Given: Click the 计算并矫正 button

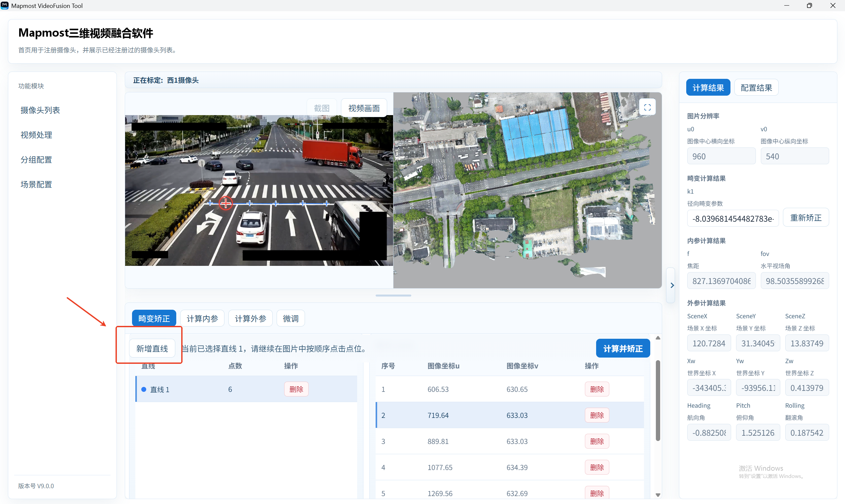Looking at the screenshot, I should (x=623, y=348).
